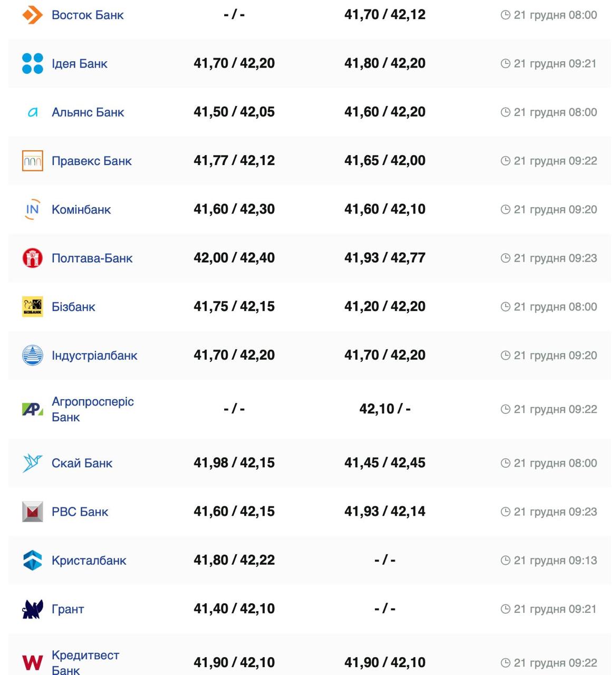Click the Грант bank griffin logo
Image resolution: width=616 pixels, height=675 pixels.
point(32,609)
